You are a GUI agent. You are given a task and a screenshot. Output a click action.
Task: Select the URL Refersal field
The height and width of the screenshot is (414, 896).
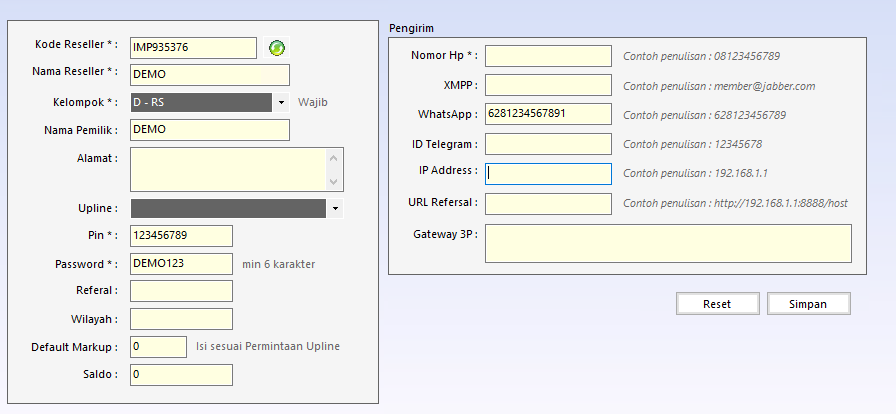pyautogui.click(x=548, y=203)
